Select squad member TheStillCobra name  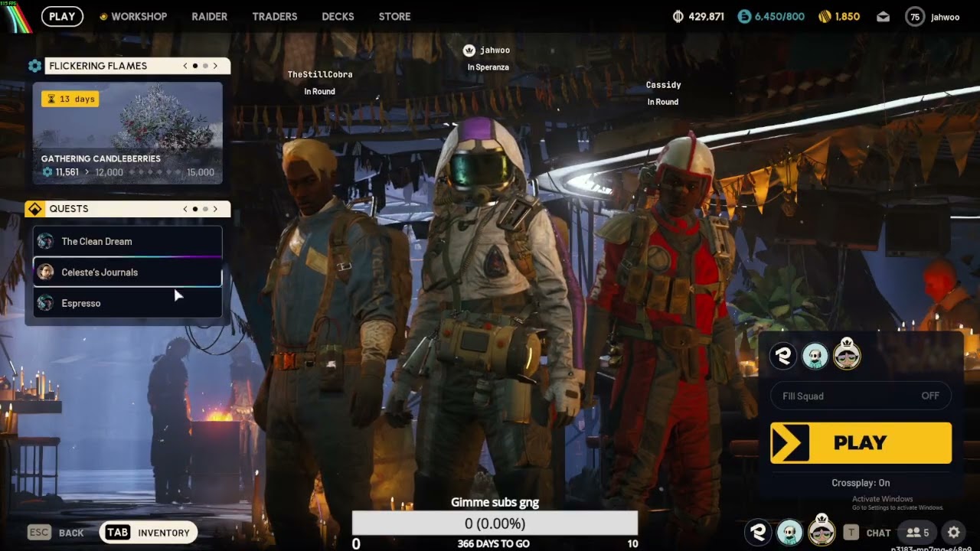tap(320, 74)
